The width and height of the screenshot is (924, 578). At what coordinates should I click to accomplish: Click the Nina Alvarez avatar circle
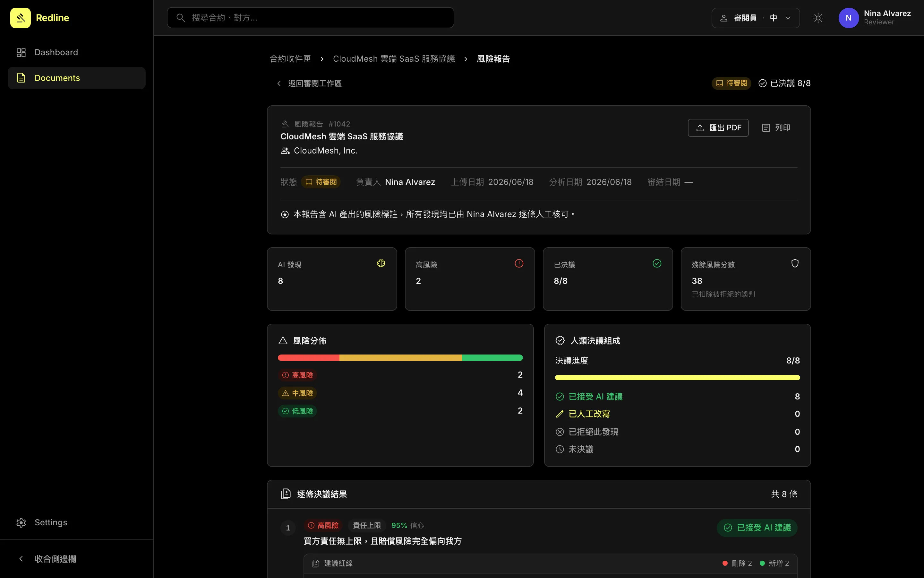click(x=848, y=18)
